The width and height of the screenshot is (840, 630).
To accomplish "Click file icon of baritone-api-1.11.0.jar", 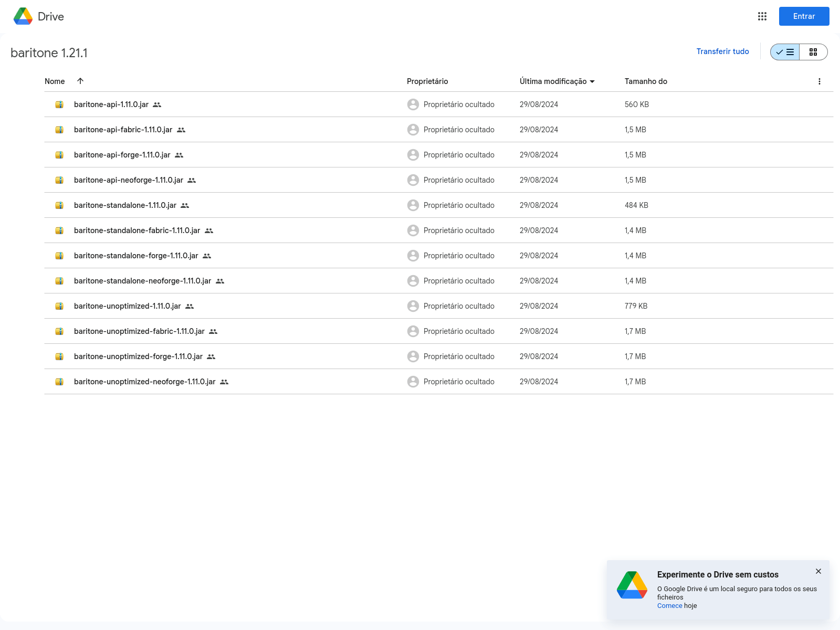I will point(59,104).
